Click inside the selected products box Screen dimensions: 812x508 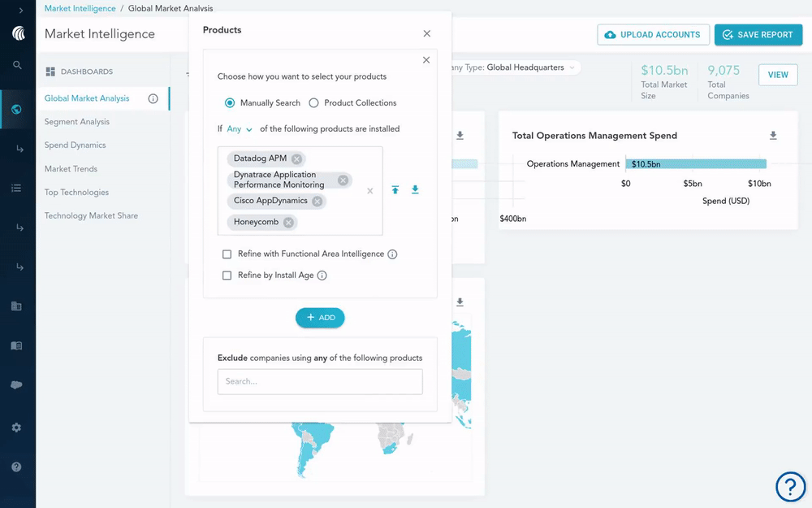300,191
